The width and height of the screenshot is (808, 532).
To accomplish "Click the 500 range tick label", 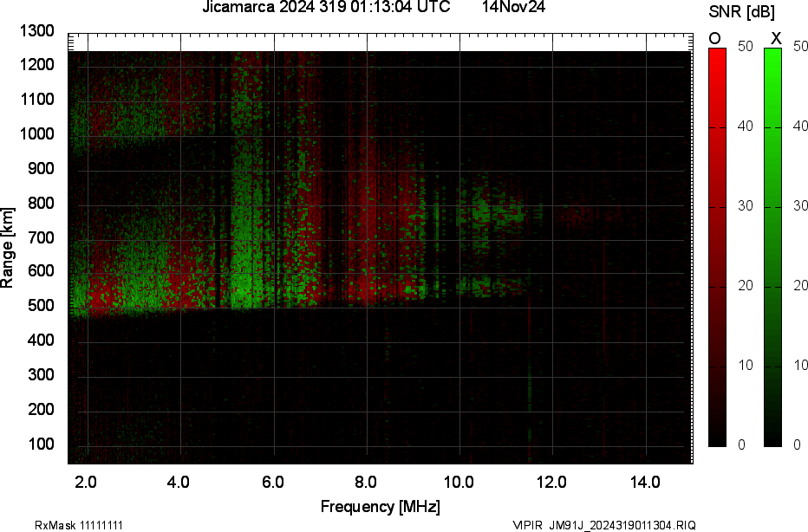I will 42,306.
